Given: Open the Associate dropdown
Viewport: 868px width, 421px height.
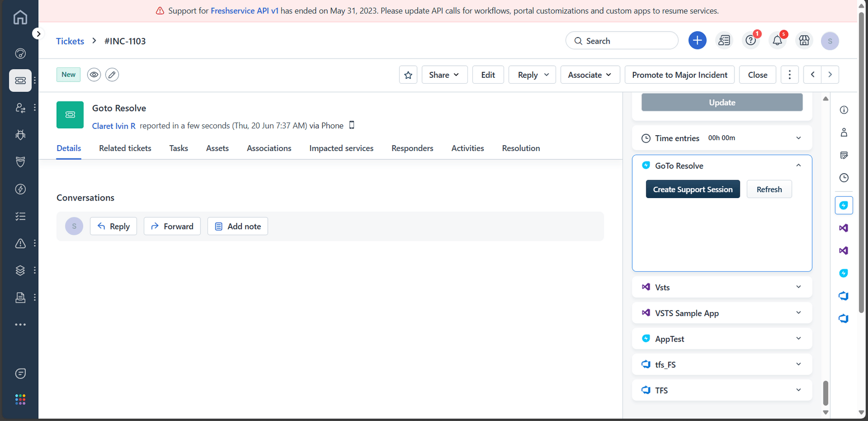Looking at the screenshot, I should [x=590, y=75].
